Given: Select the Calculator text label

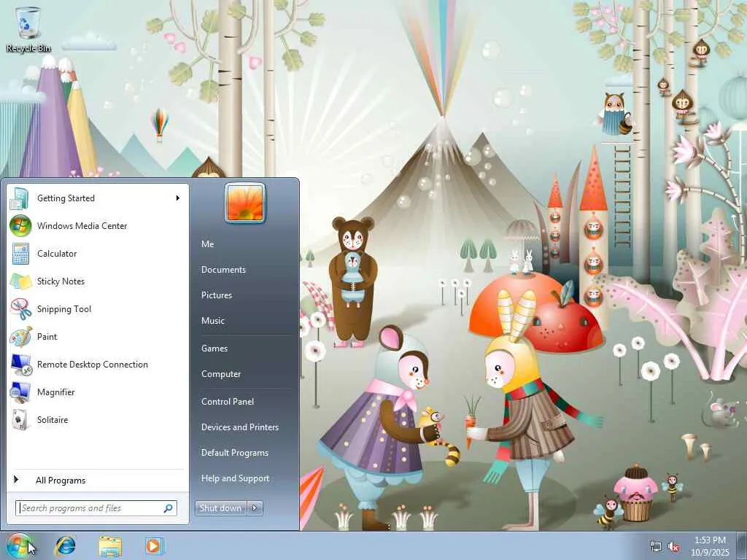Looking at the screenshot, I should coord(57,254).
